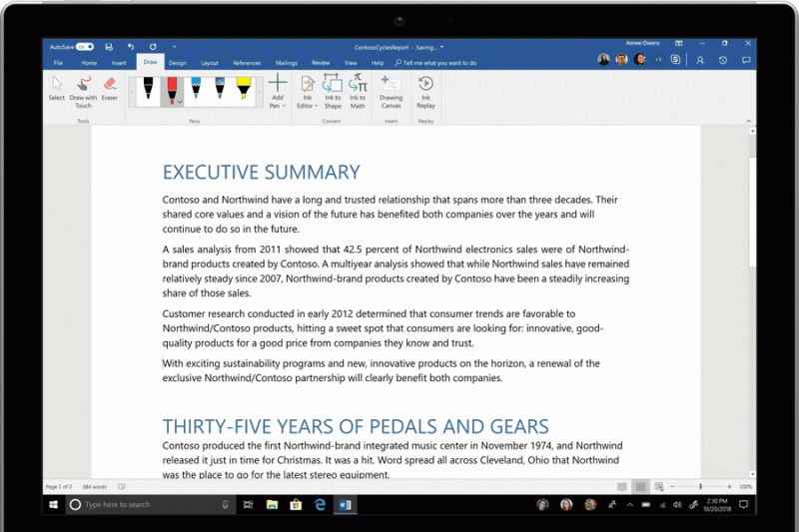Image resolution: width=799 pixels, height=532 pixels.
Task: Select the Eraser tool
Action: coord(110,90)
